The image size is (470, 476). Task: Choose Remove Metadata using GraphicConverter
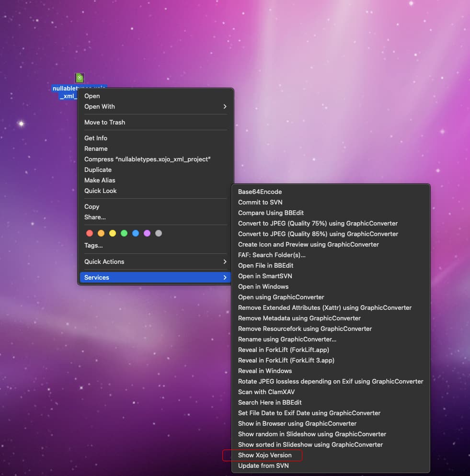(331, 318)
